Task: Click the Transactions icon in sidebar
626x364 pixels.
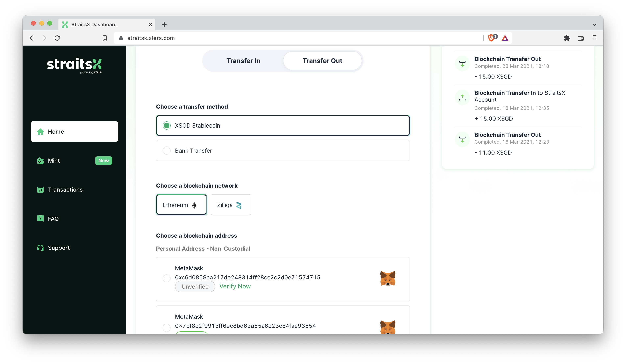Action: [x=40, y=189]
